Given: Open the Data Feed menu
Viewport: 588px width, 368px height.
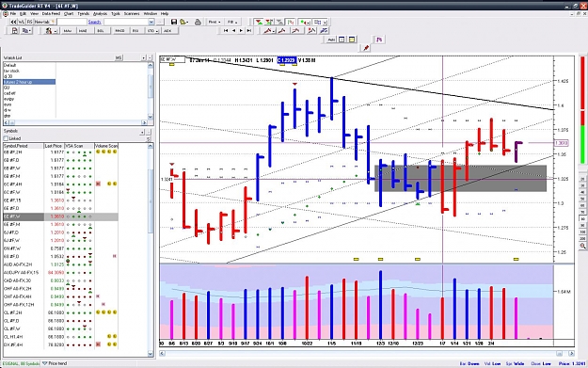Looking at the screenshot, I should tap(51, 13).
